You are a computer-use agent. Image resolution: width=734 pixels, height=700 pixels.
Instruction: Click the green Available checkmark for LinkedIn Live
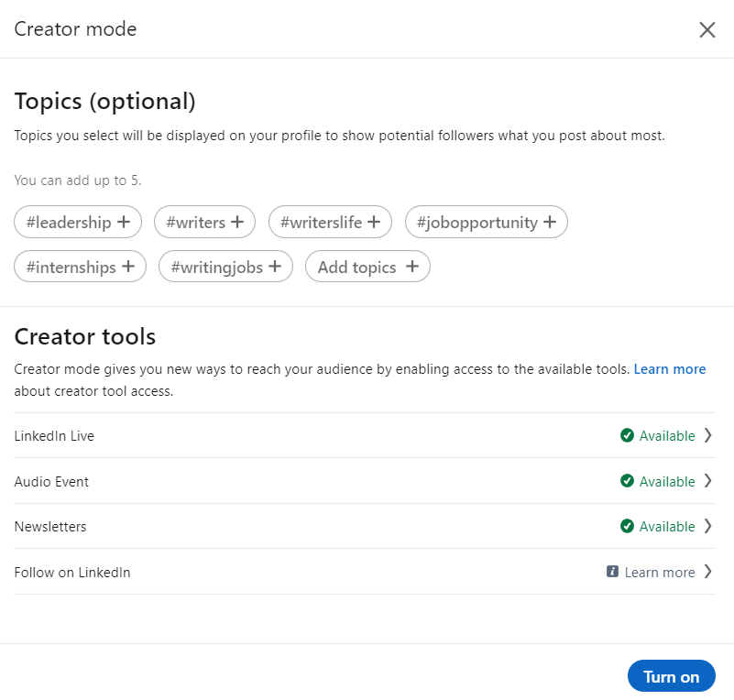(x=628, y=435)
